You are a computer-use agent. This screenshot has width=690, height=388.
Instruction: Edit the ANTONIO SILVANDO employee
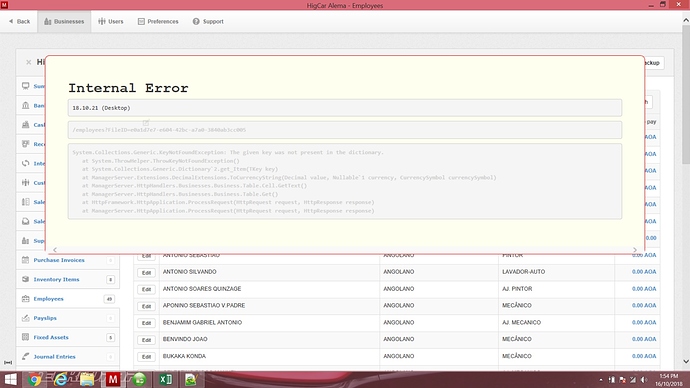(146, 272)
